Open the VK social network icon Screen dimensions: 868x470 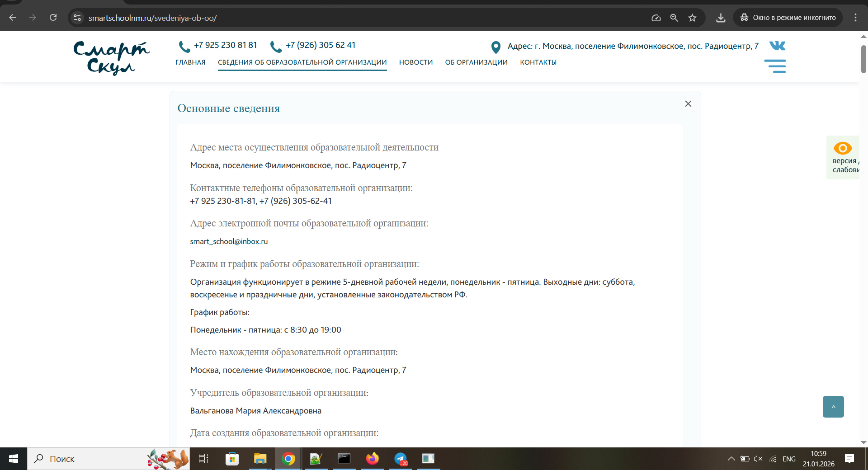(x=777, y=45)
